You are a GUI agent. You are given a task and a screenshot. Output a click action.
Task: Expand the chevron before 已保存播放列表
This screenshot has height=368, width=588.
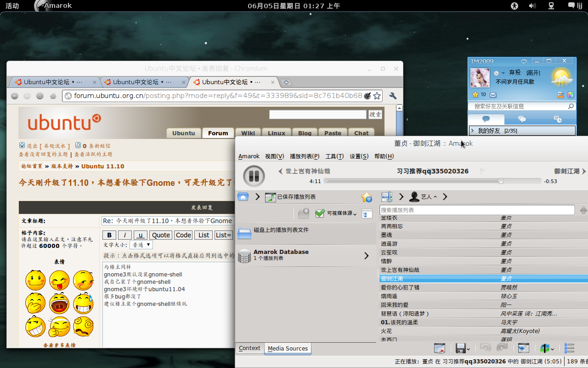[257, 197]
